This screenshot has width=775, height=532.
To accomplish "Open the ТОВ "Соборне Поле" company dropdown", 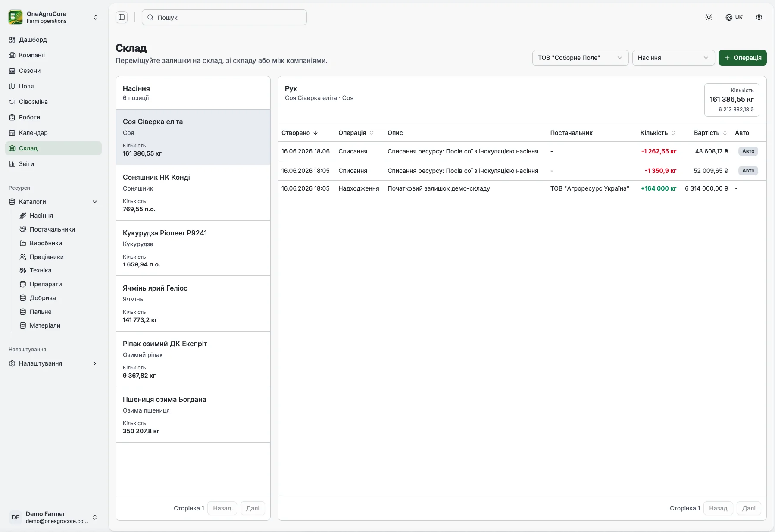I will pyautogui.click(x=580, y=58).
